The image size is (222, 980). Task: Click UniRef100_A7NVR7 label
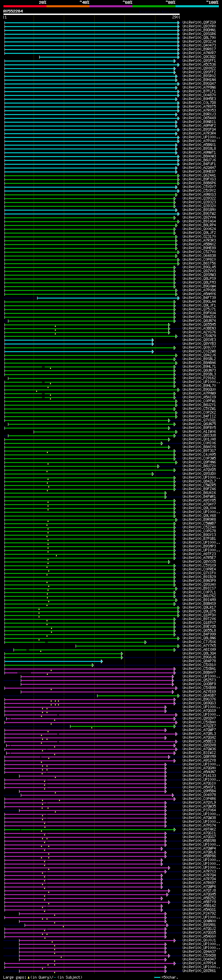coord(199,53)
